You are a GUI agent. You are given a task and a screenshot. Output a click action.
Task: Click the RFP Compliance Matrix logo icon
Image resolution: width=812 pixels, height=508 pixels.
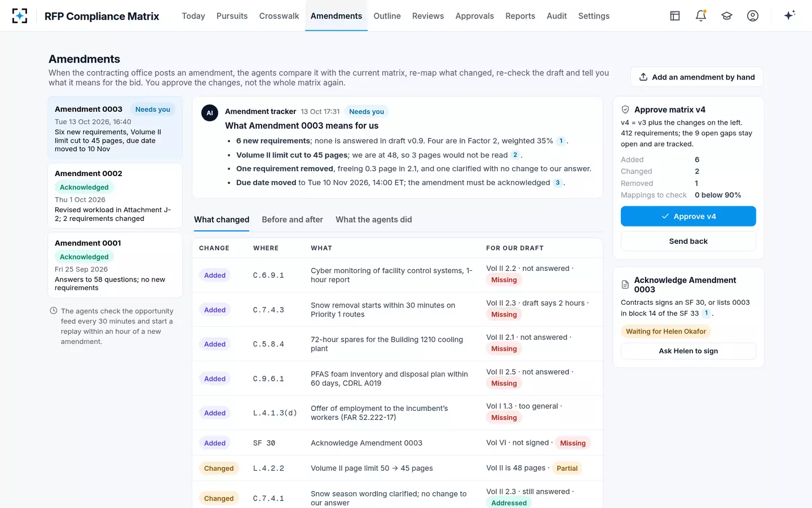(x=20, y=16)
